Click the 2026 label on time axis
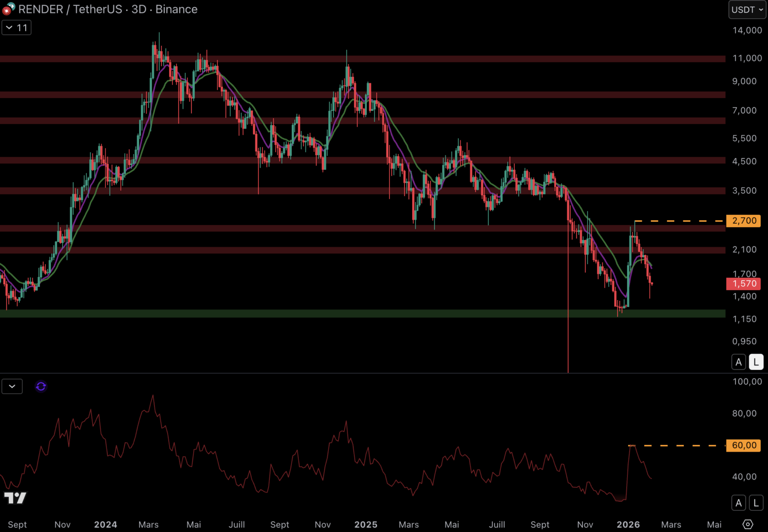Viewport: 768px width, 532px height. point(628,525)
